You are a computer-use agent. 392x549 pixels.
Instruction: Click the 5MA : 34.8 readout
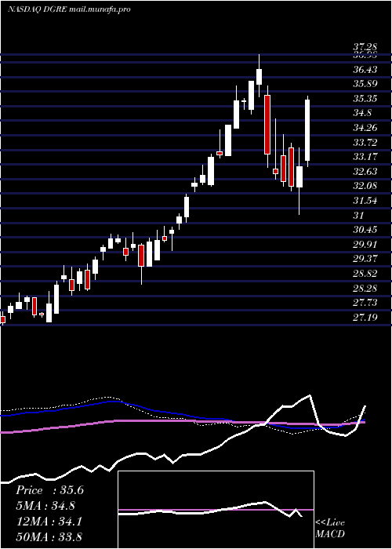[x=46, y=506]
